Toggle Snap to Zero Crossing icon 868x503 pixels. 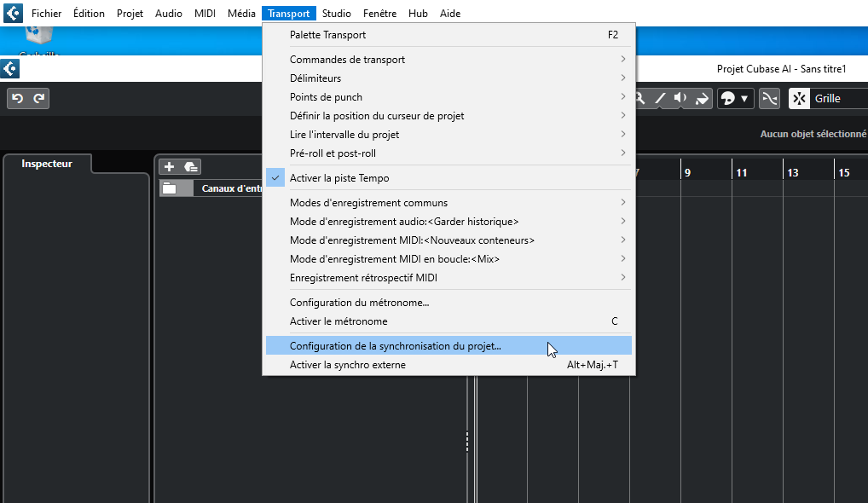click(769, 98)
